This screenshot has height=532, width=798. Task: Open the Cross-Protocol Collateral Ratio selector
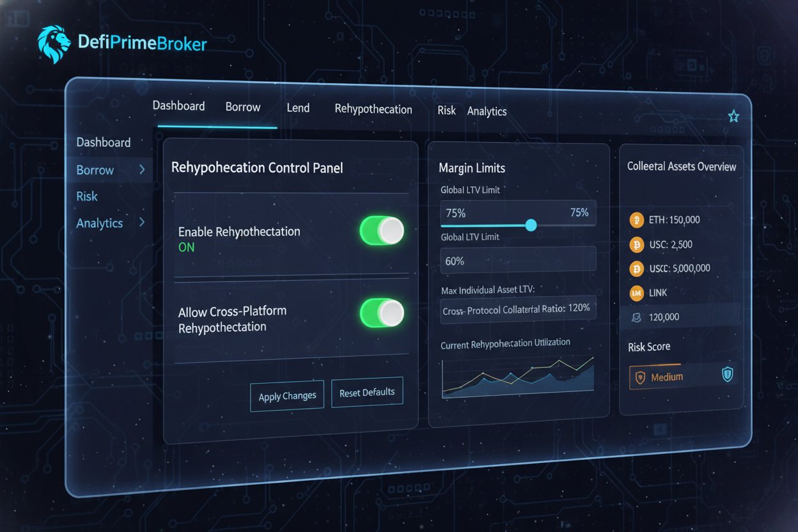coord(518,308)
